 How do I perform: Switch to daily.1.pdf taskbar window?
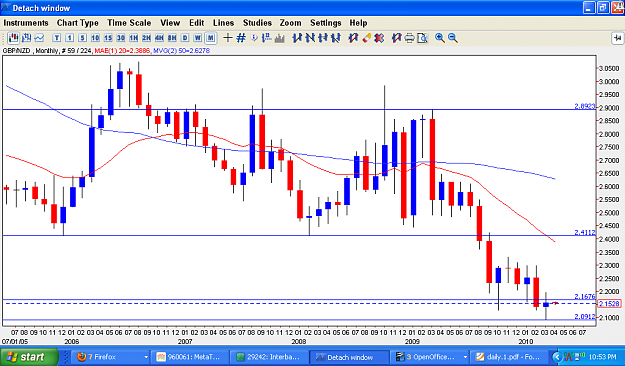pyautogui.click(x=509, y=357)
